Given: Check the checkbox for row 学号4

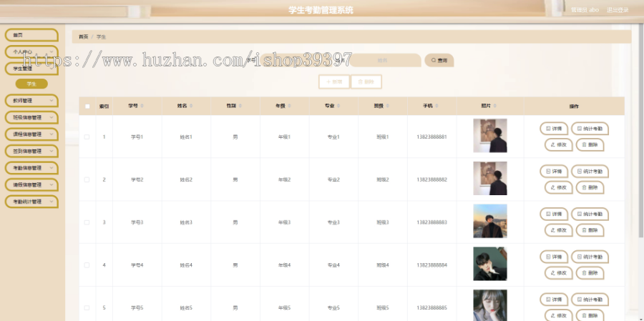Looking at the screenshot, I should coord(87,265).
